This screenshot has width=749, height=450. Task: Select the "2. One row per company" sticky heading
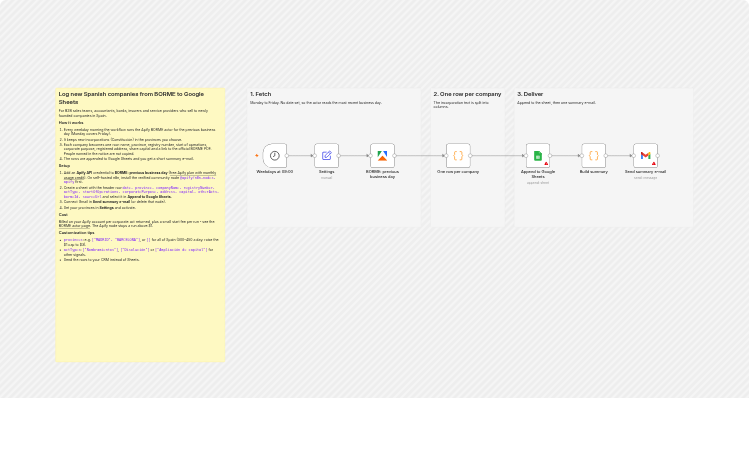[x=467, y=94]
